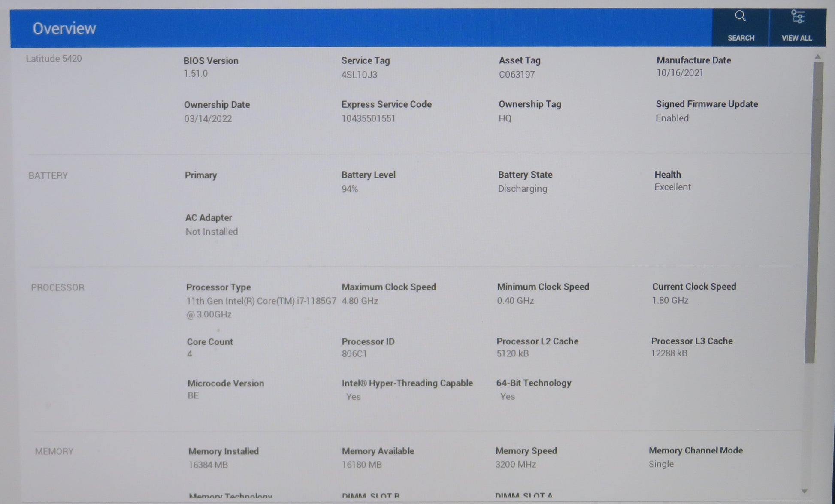Click the MEMORY section heading

pos(54,451)
